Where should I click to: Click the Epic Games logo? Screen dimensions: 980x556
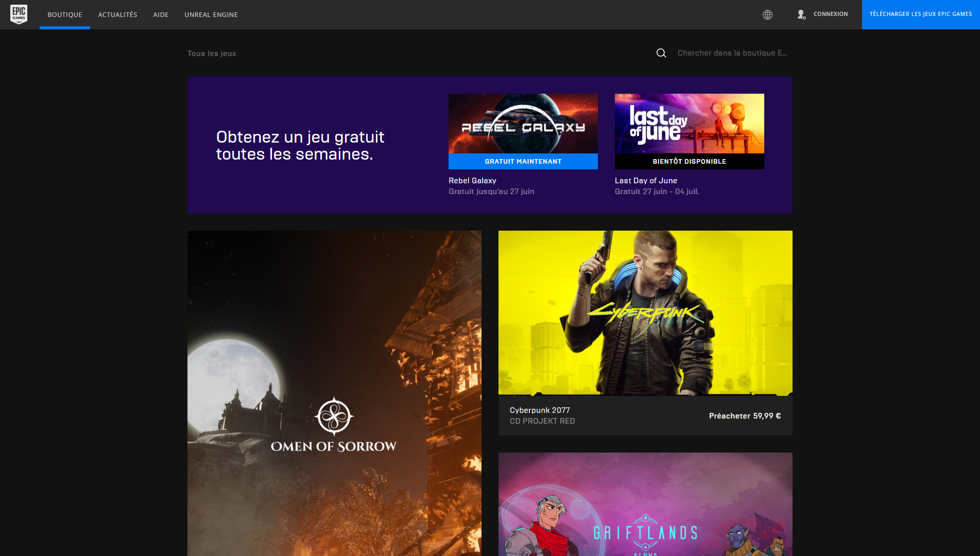click(x=19, y=14)
